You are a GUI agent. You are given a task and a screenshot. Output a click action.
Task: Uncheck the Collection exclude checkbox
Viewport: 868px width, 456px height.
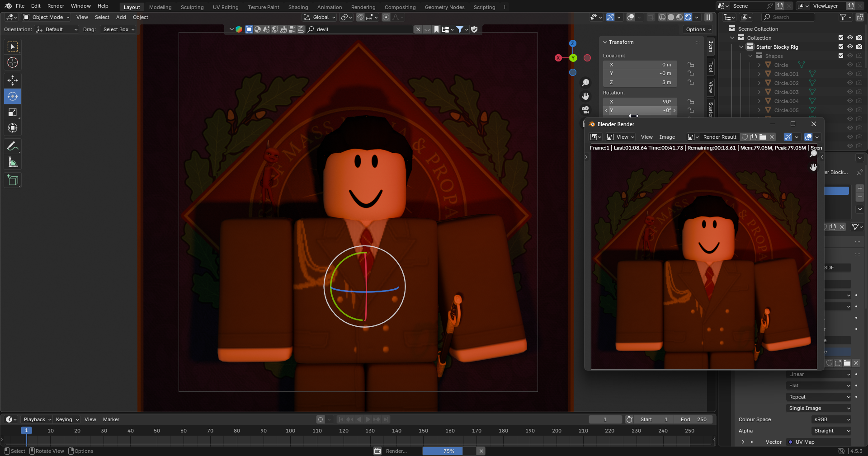coord(841,38)
